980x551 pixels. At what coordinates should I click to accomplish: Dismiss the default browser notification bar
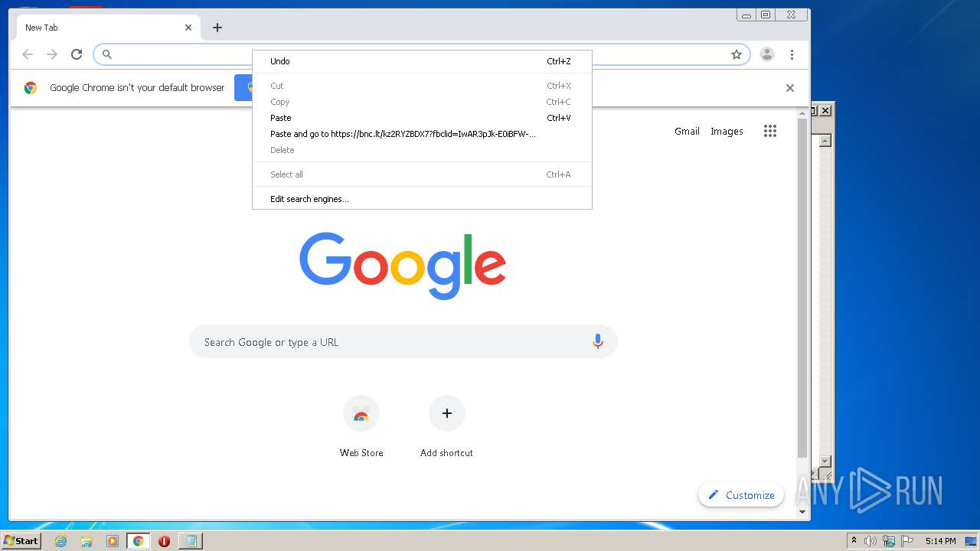tap(790, 88)
